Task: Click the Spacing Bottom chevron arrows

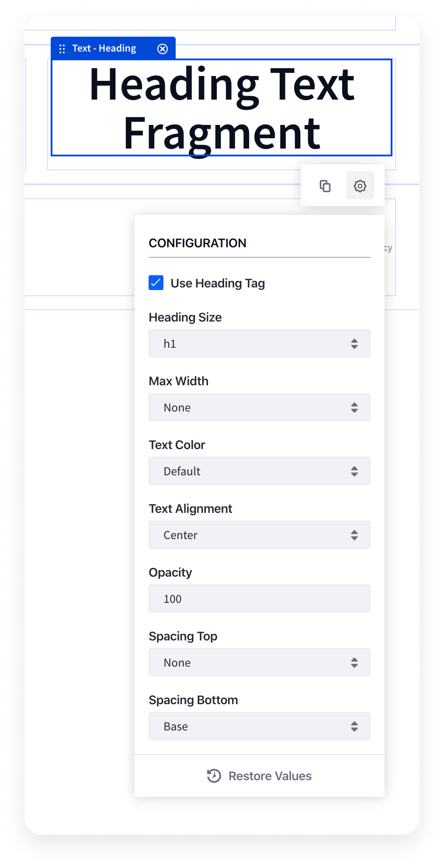Action: pos(355,726)
